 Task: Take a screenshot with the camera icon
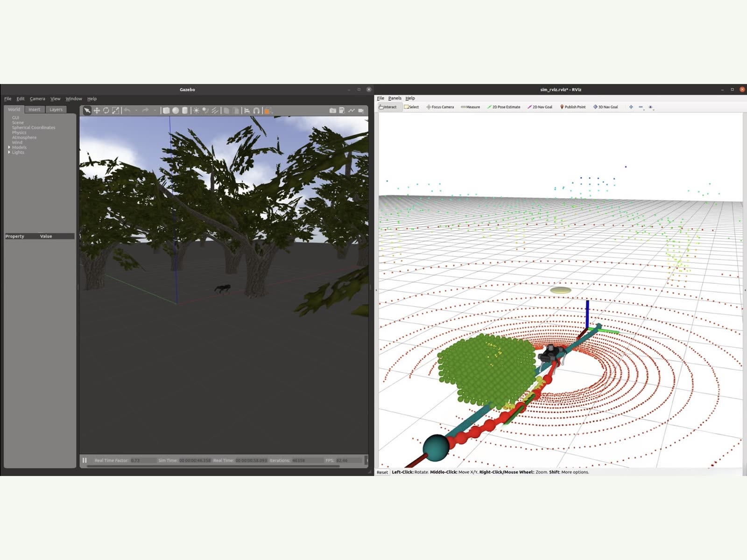click(x=332, y=111)
